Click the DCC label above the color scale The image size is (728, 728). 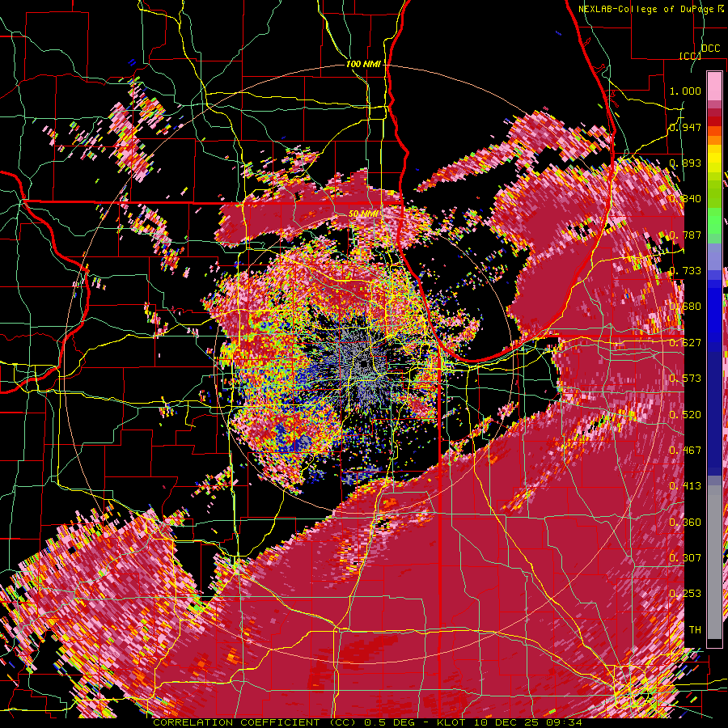pos(710,49)
